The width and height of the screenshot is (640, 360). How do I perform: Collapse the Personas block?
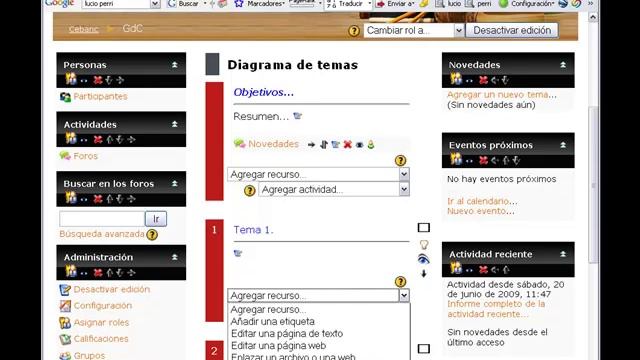174,65
